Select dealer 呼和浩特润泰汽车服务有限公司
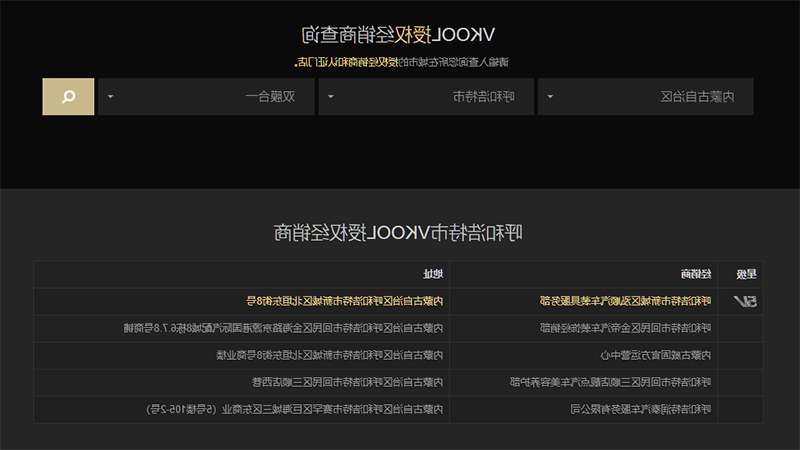The image size is (800, 450). (640, 409)
